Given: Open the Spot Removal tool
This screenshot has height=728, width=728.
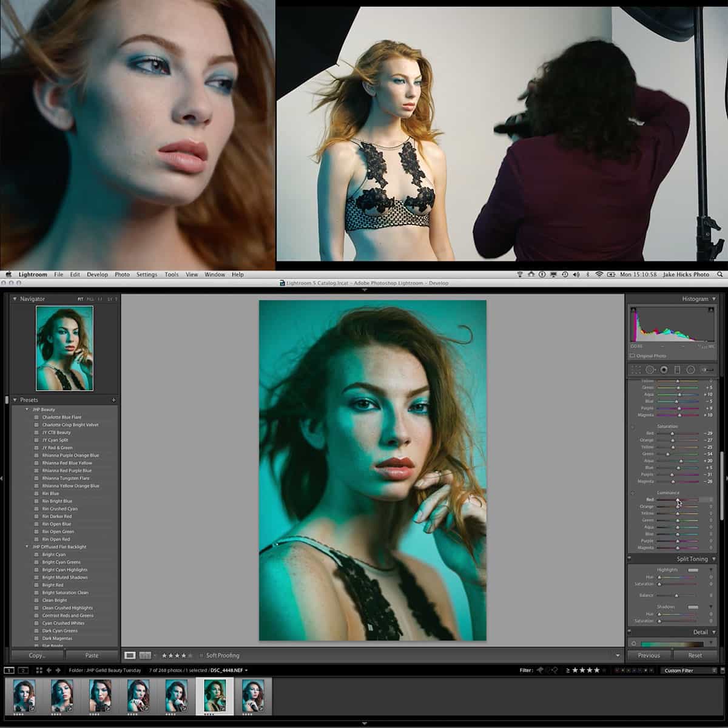Looking at the screenshot, I should [x=650, y=369].
